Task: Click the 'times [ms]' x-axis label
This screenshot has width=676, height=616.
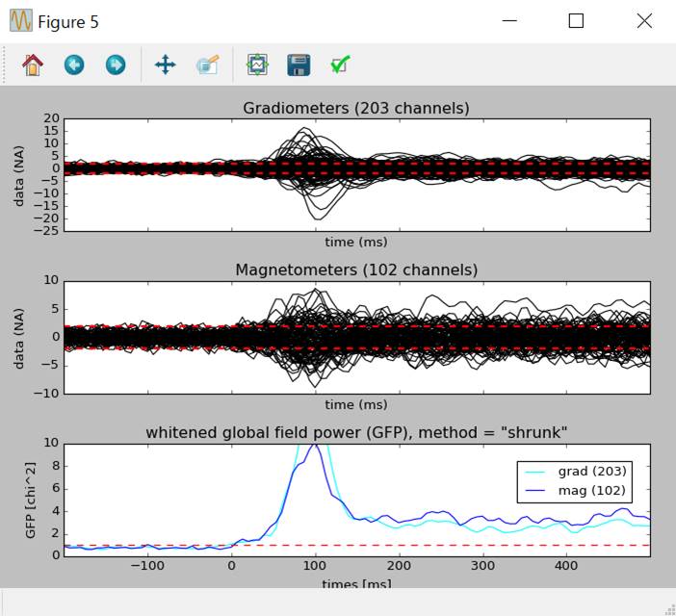Action: (356, 583)
